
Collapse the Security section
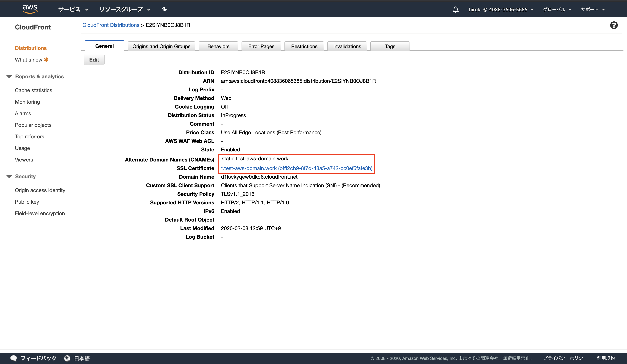tap(9, 177)
